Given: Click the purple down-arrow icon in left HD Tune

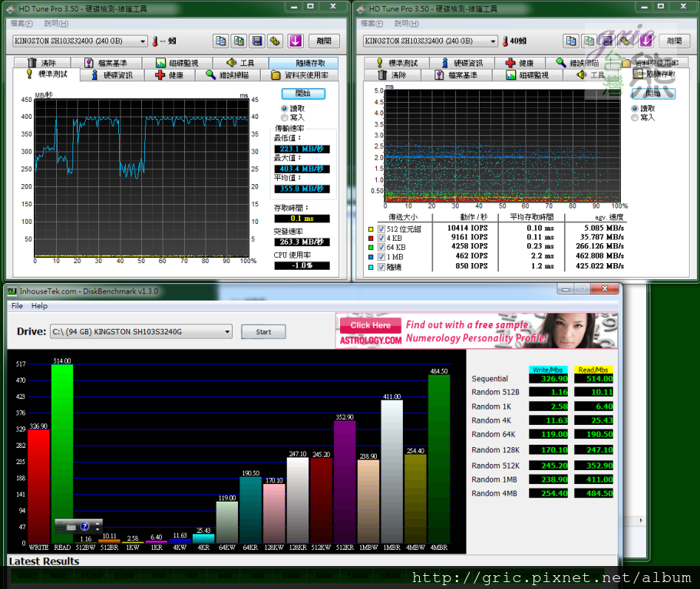Looking at the screenshot, I should [x=294, y=41].
